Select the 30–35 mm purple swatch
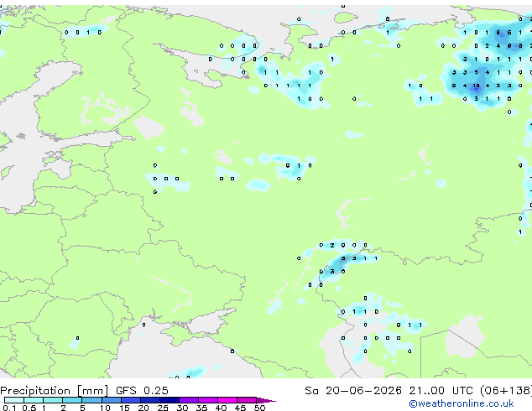The height and width of the screenshot is (411, 532). [189, 400]
